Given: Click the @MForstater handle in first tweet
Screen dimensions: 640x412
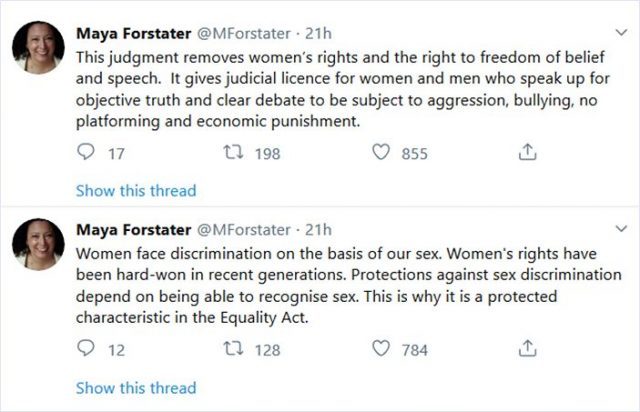Looking at the screenshot, I should pos(241,35).
